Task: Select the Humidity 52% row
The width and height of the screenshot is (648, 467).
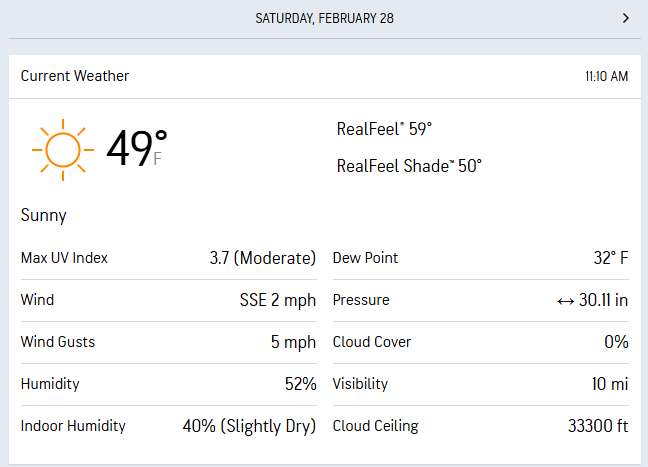Action: point(168,384)
